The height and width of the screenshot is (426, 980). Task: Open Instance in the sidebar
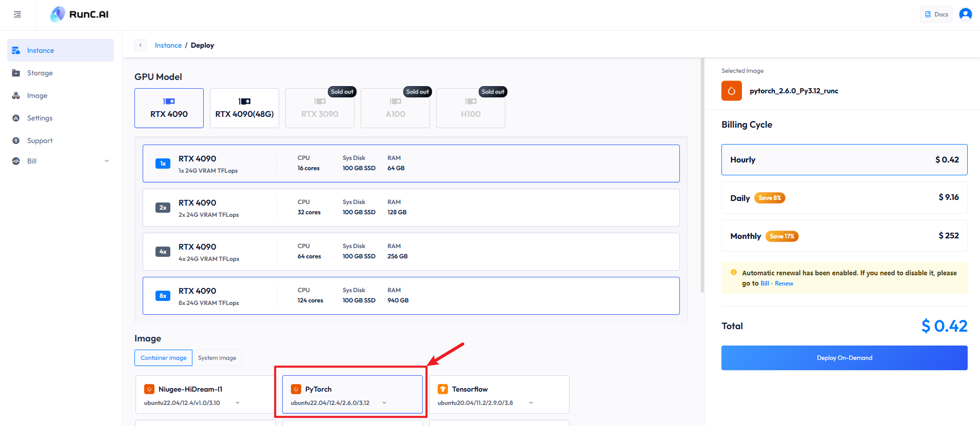point(61,50)
